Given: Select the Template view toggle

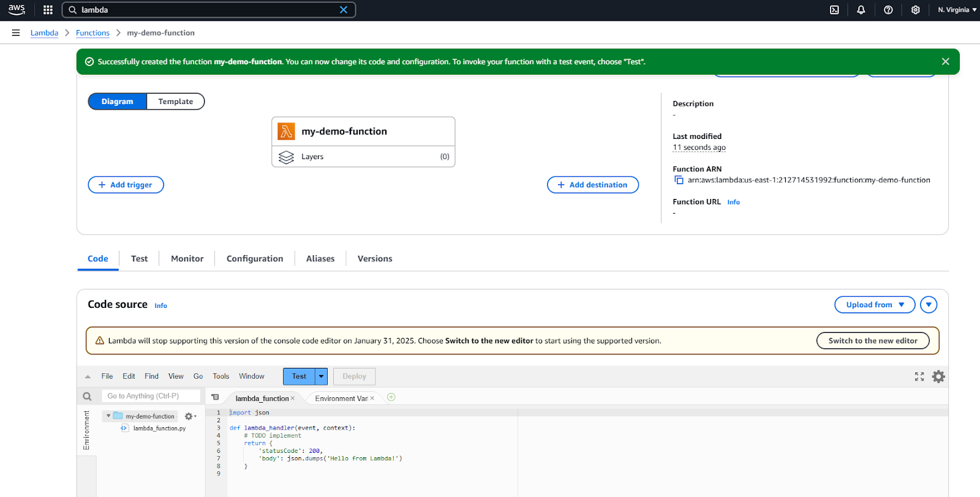Looking at the screenshot, I should [176, 102].
